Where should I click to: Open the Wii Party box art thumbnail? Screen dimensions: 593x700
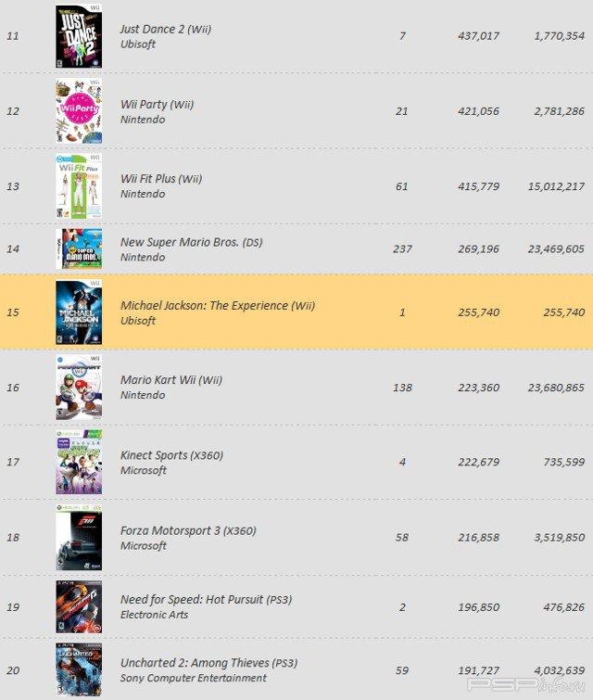pyautogui.click(x=78, y=111)
